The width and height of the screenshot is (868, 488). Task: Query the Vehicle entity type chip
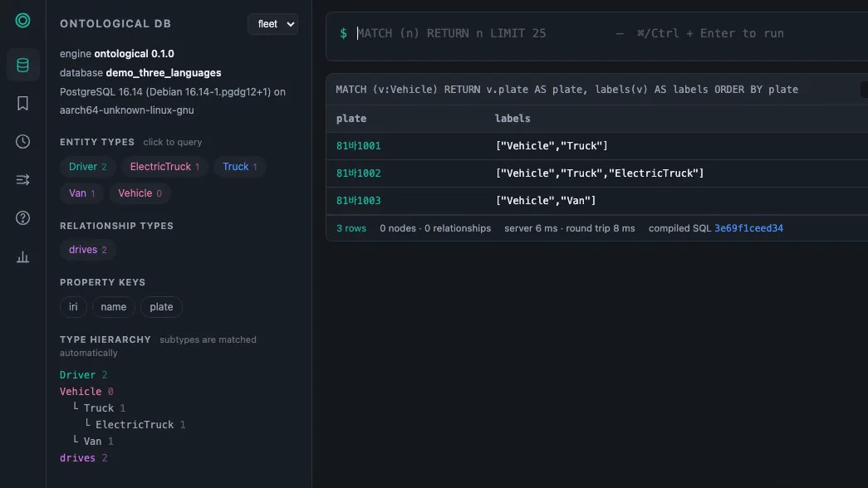(x=140, y=193)
